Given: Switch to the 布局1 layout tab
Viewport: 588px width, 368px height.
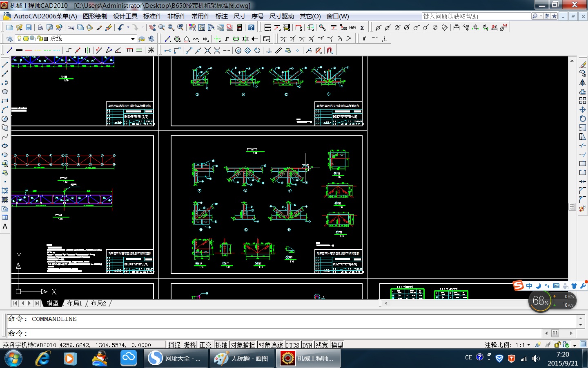Looking at the screenshot, I should pos(74,303).
